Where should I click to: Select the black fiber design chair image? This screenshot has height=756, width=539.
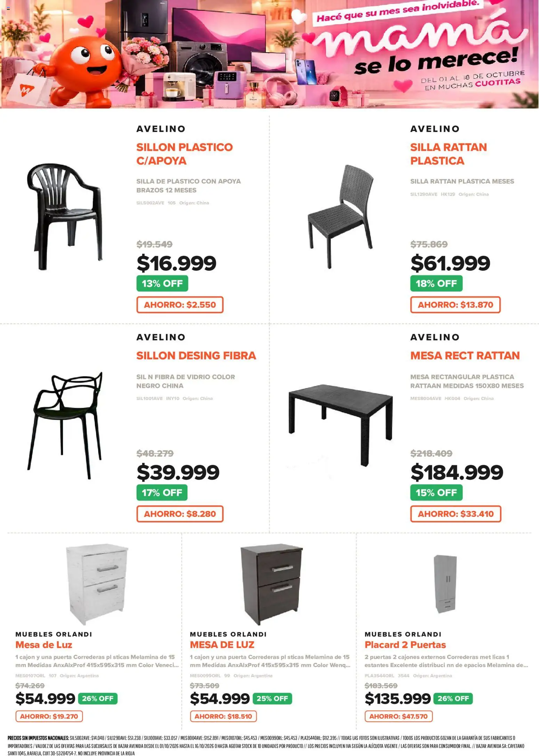tap(65, 425)
